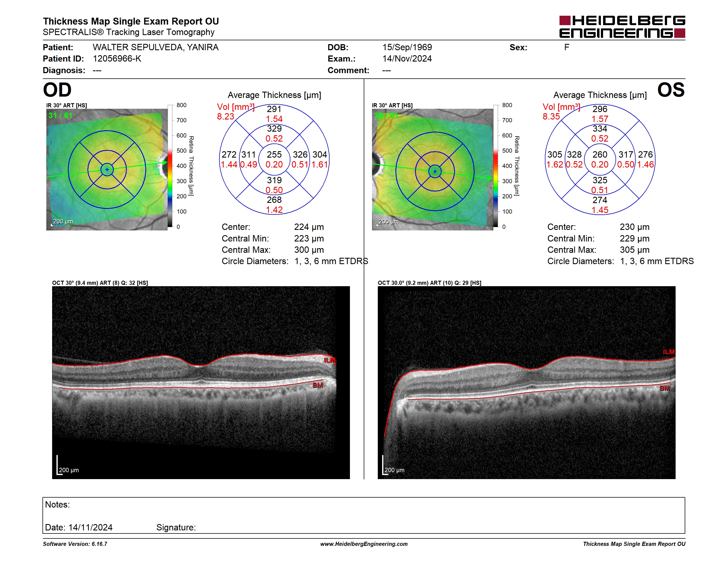Click OS outer superior thickness 296

click(x=600, y=109)
